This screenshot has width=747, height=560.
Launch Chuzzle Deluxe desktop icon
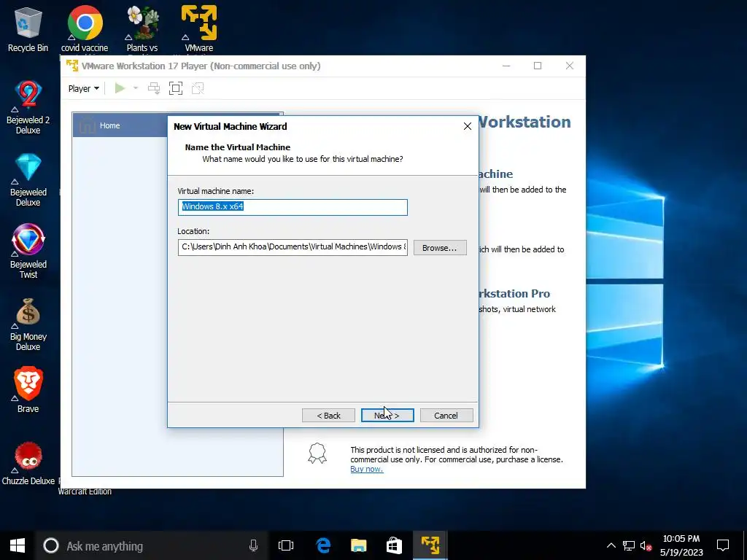[28, 463]
